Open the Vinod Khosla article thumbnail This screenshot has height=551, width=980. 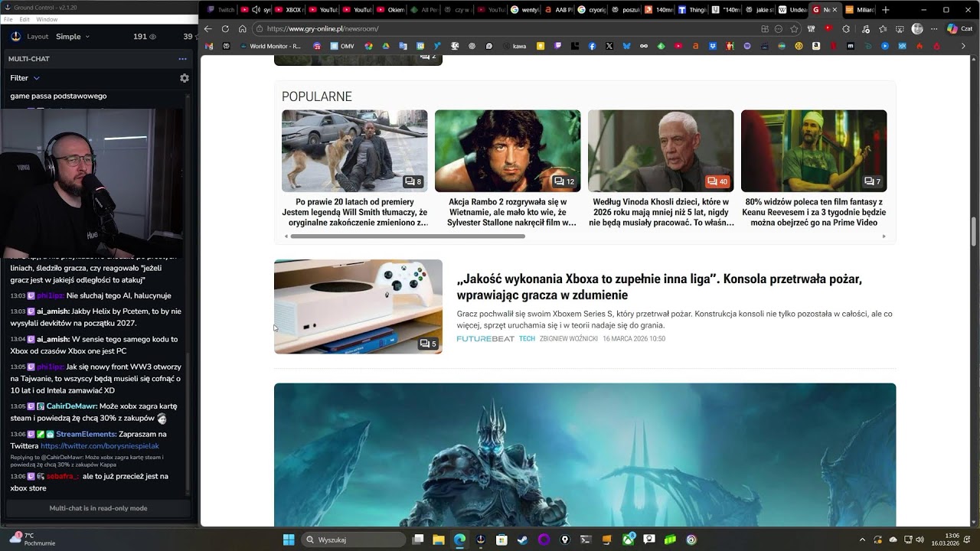661,151
